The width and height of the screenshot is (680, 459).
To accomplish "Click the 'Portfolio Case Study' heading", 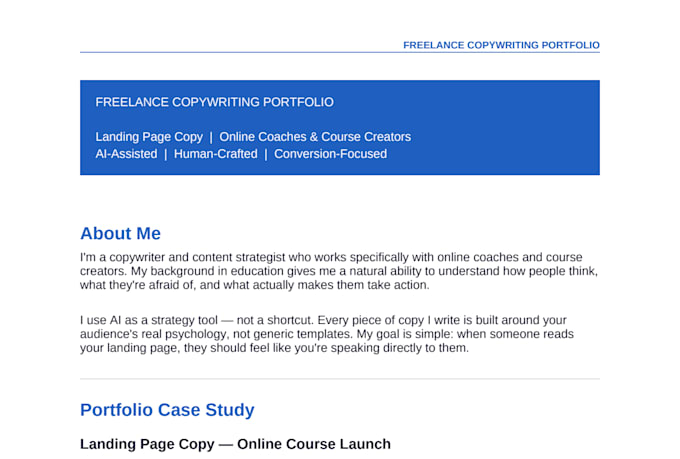I will 167,410.
